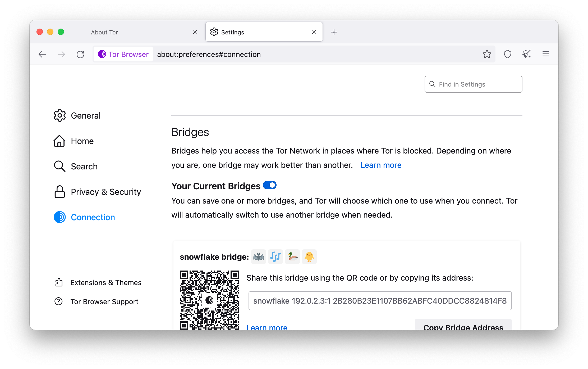Screen dimensions: 588x369
Task: Click the Find in Settings search box
Action: [473, 84]
